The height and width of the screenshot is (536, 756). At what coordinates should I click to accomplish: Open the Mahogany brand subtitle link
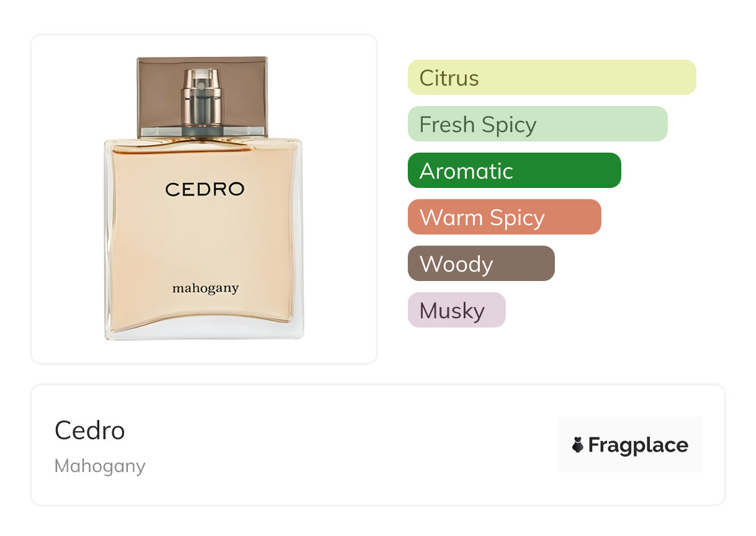click(100, 466)
